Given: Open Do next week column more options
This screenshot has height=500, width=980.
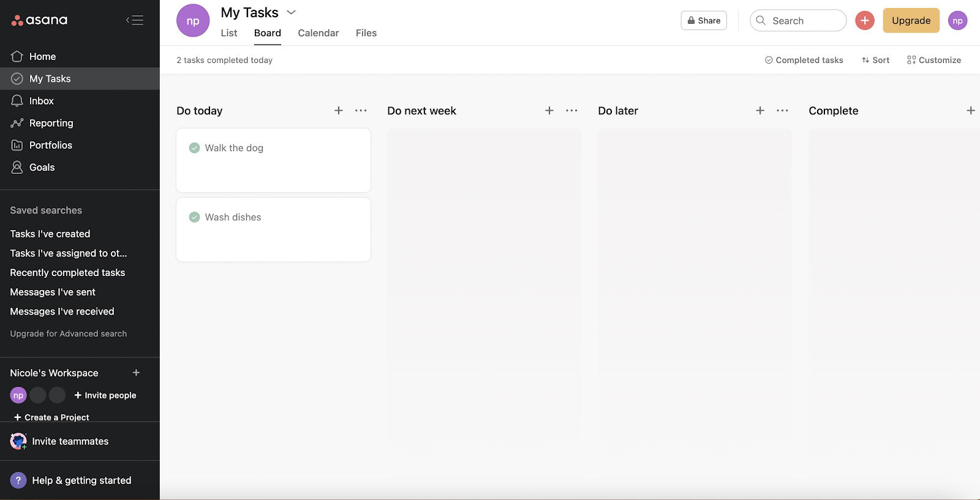Looking at the screenshot, I should click(x=571, y=111).
